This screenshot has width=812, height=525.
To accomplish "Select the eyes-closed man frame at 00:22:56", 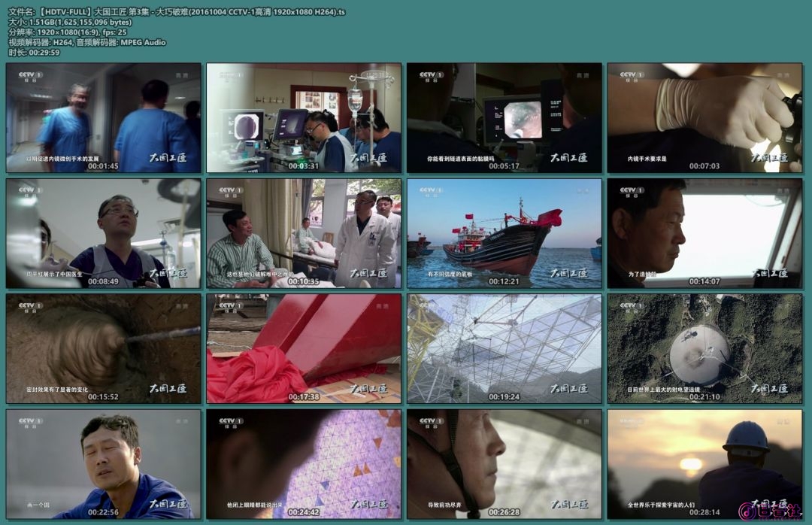I will click(x=104, y=464).
